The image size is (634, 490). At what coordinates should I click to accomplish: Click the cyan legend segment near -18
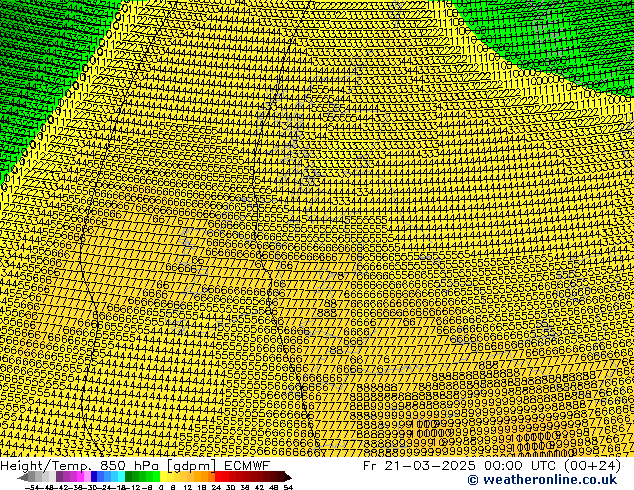(121, 477)
